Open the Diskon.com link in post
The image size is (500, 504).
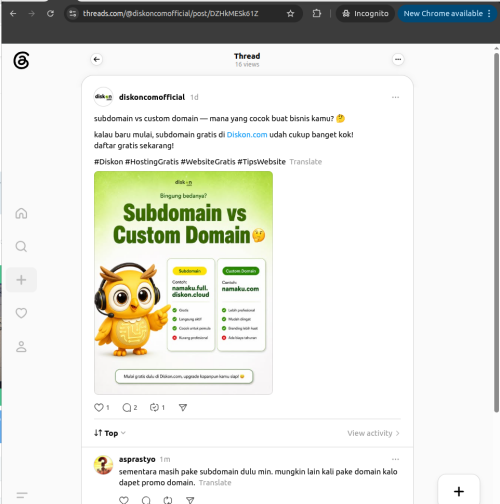tap(247, 135)
